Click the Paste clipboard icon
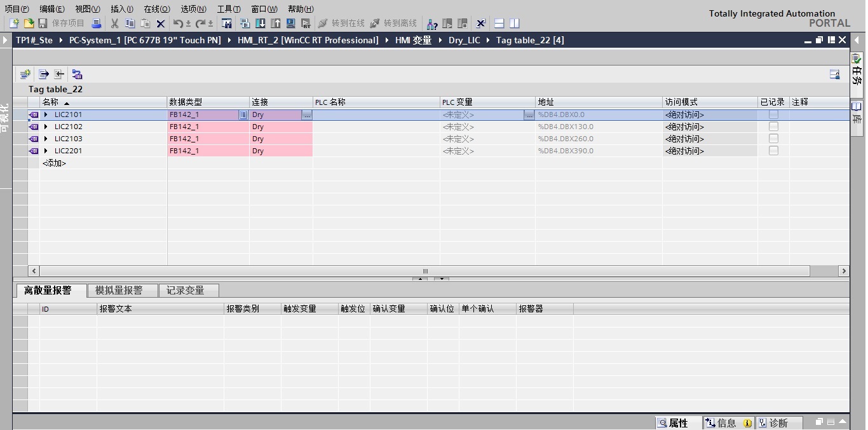 coord(146,24)
